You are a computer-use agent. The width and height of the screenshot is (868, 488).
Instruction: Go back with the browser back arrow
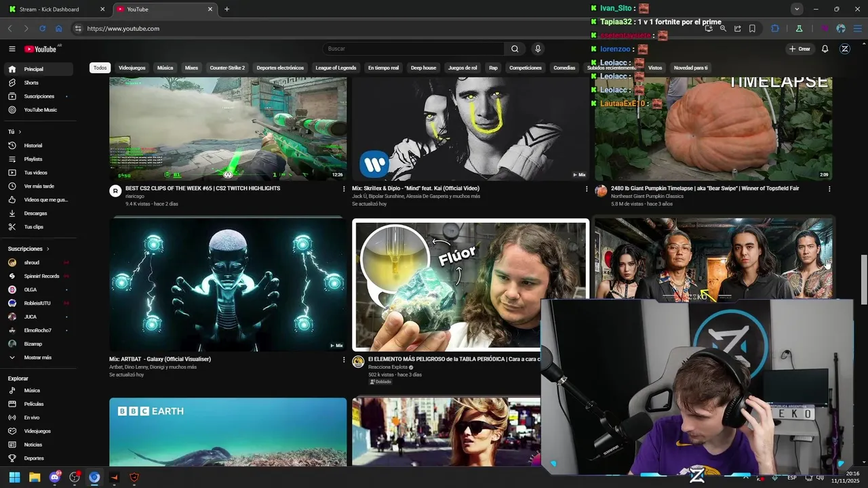[10, 28]
